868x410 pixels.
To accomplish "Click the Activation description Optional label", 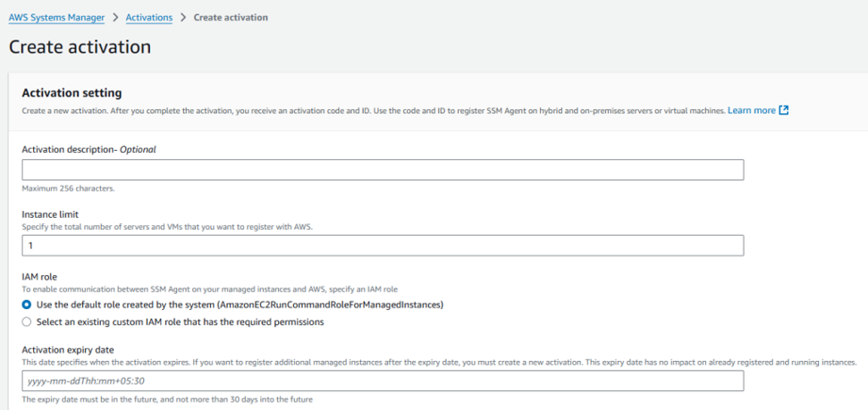I will coord(90,150).
